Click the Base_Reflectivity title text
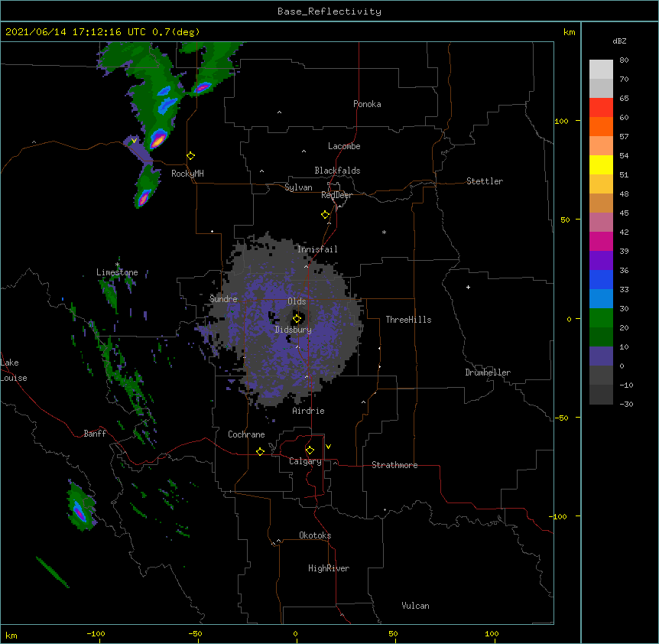The image size is (659, 644). click(x=329, y=11)
